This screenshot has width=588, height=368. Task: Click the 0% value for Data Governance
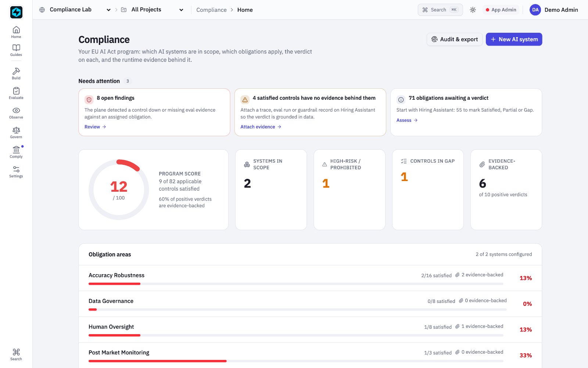(527, 304)
